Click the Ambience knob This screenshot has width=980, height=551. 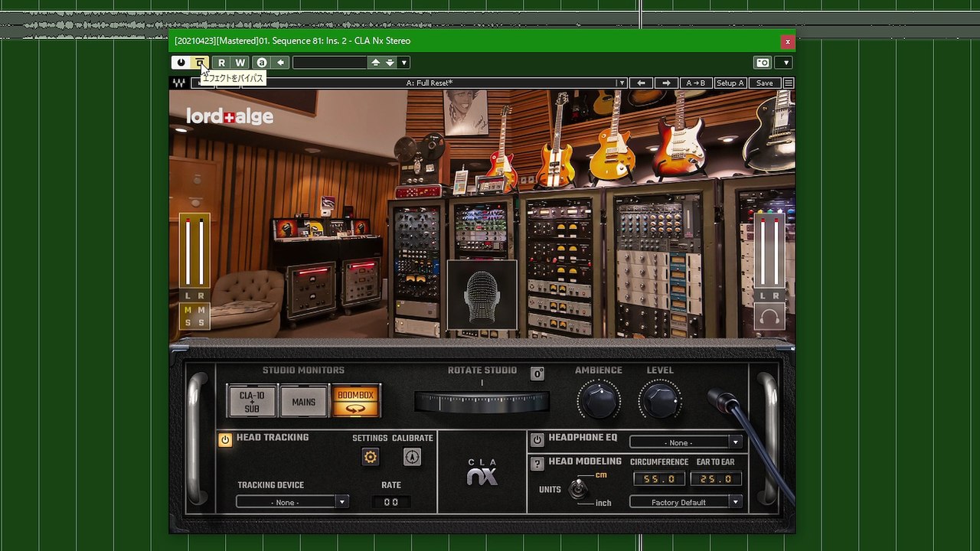(x=599, y=399)
